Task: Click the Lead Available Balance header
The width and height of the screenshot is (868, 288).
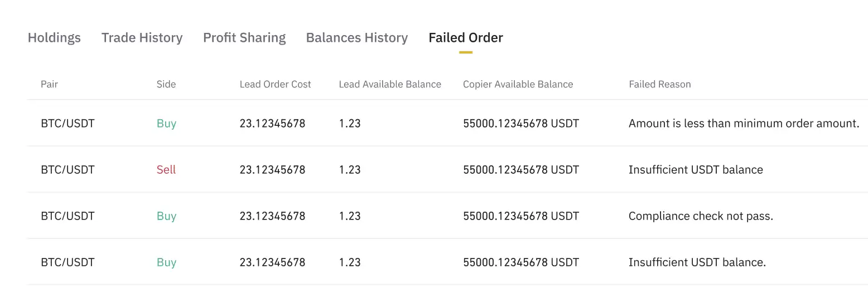Action: [390, 85]
